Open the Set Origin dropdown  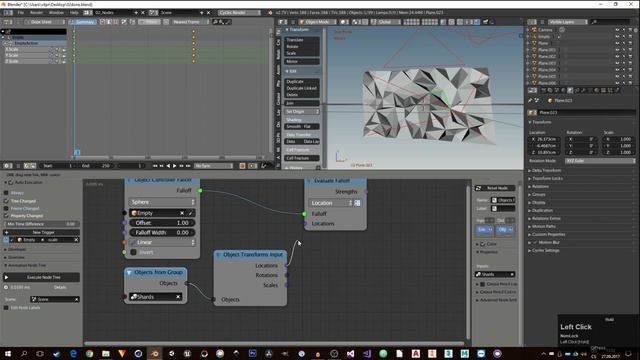pos(302,111)
